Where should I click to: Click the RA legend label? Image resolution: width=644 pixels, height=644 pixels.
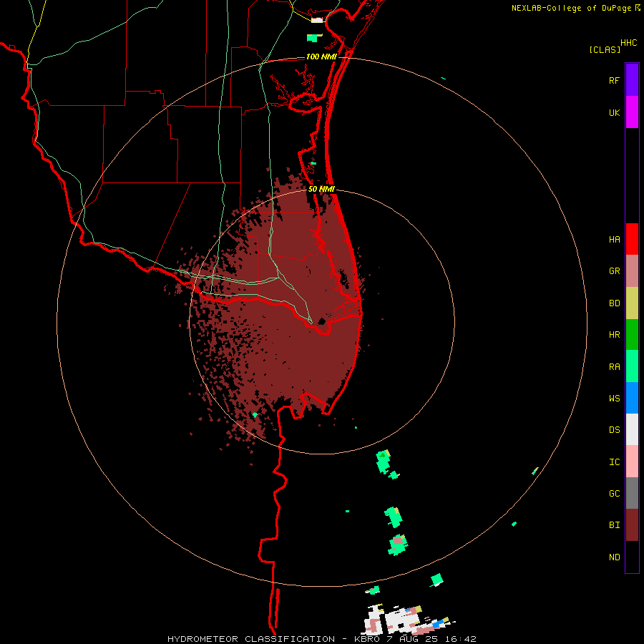pyautogui.click(x=614, y=367)
